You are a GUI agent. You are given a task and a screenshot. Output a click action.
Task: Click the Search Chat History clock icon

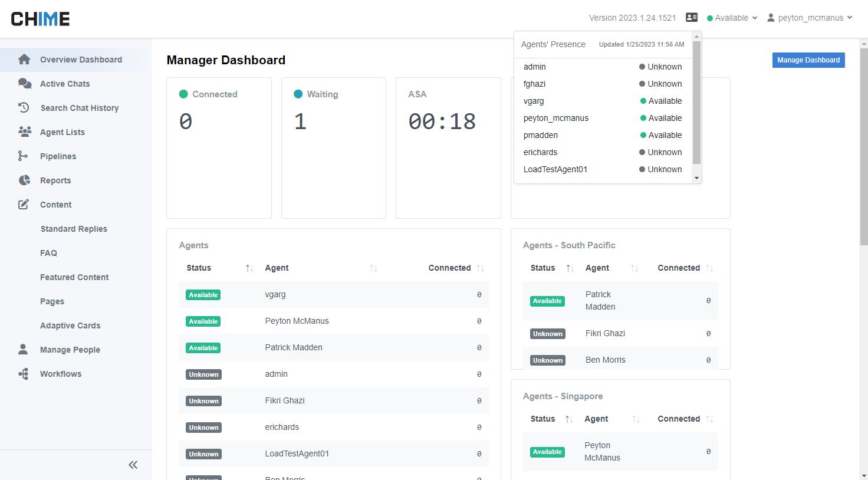coord(24,108)
